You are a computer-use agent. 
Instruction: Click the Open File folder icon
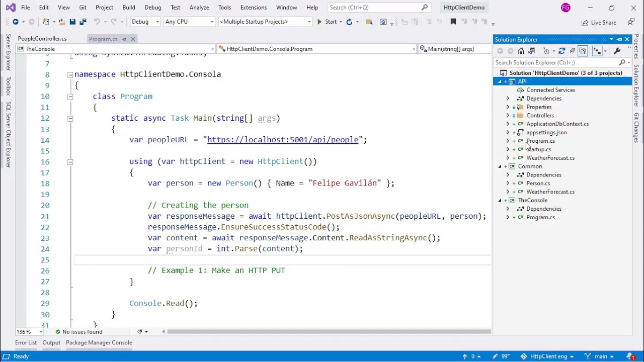pos(62,22)
